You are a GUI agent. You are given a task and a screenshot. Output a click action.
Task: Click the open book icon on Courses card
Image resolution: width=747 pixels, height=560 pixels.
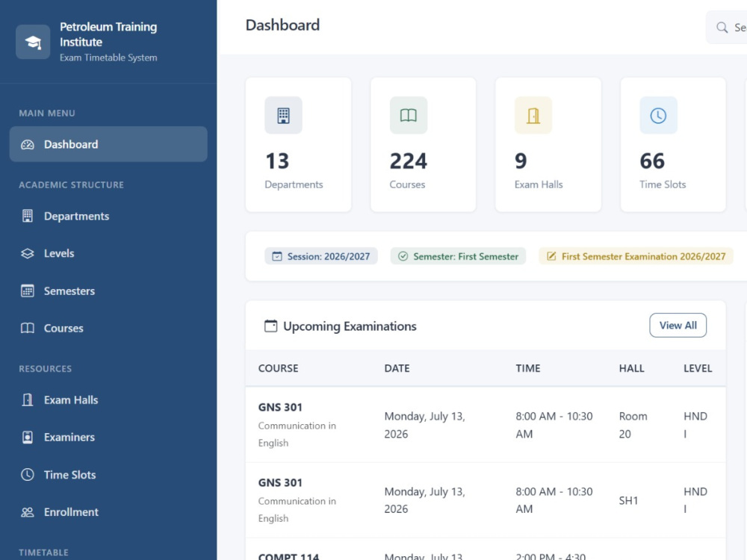click(409, 115)
